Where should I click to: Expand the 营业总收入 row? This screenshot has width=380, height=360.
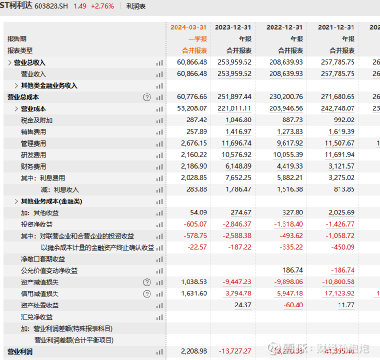click(10, 63)
